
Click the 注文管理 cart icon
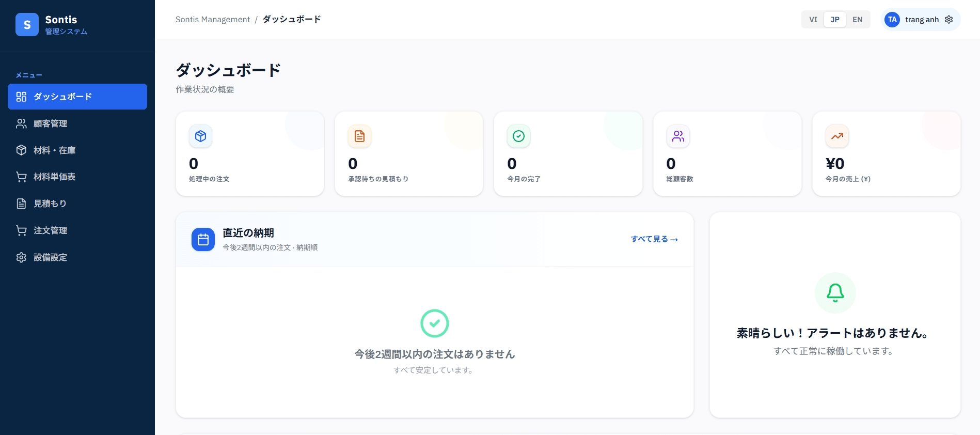pos(21,230)
